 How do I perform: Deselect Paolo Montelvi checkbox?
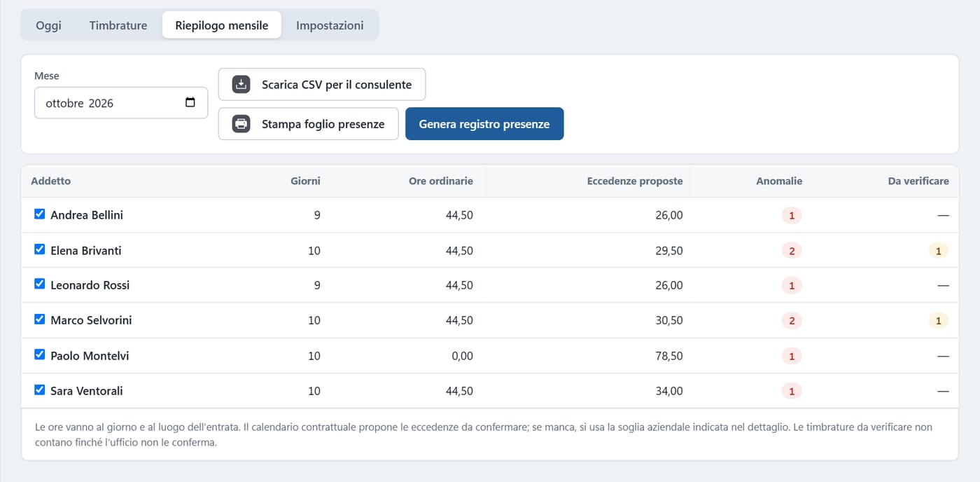click(x=40, y=355)
